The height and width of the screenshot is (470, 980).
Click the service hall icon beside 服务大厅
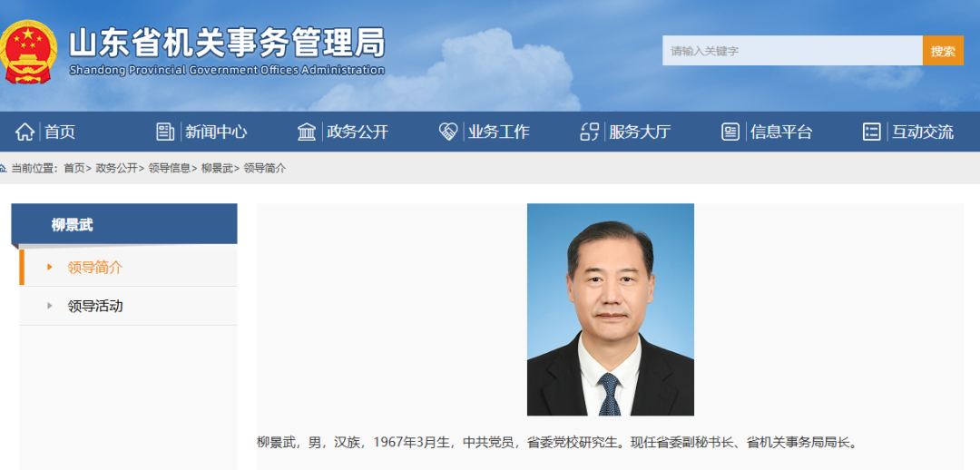[590, 132]
